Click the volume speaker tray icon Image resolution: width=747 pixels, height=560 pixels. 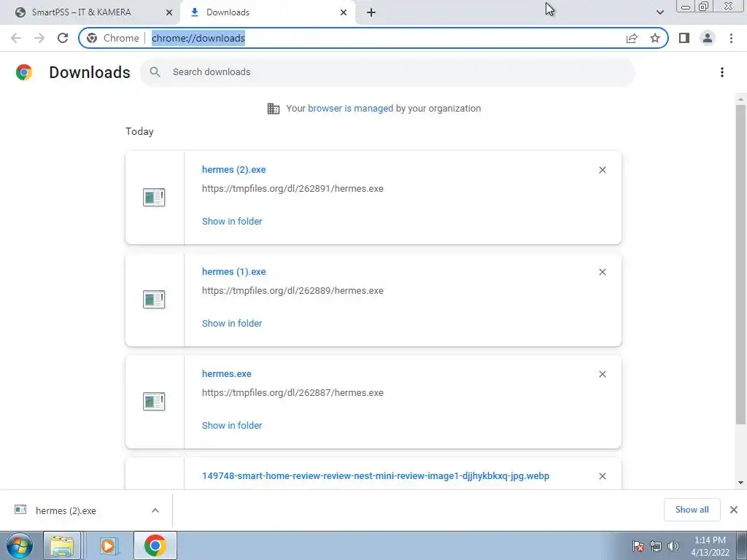tap(673, 546)
